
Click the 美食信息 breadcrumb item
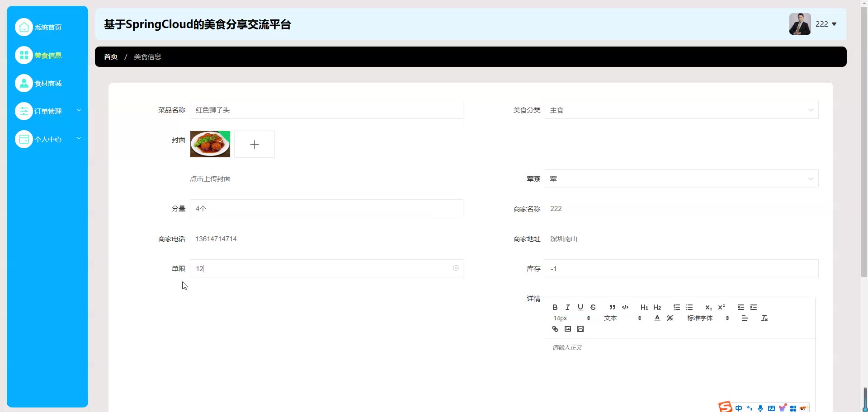click(x=147, y=56)
